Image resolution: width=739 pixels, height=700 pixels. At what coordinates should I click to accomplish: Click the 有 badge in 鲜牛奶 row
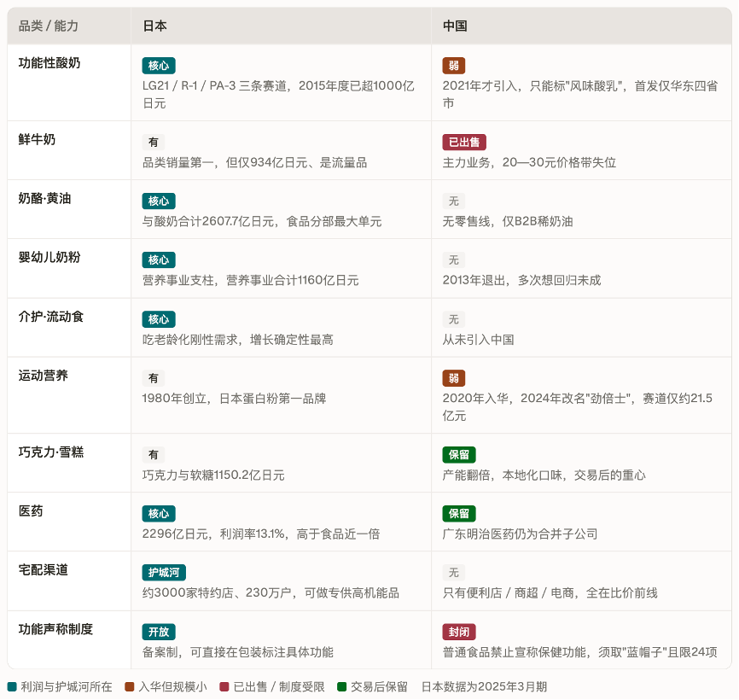point(154,143)
